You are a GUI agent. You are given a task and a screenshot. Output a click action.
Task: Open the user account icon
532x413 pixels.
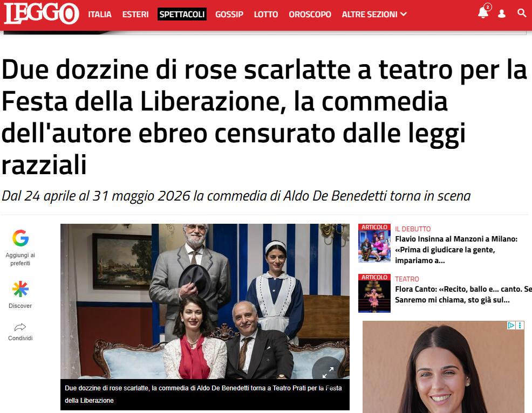point(501,13)
